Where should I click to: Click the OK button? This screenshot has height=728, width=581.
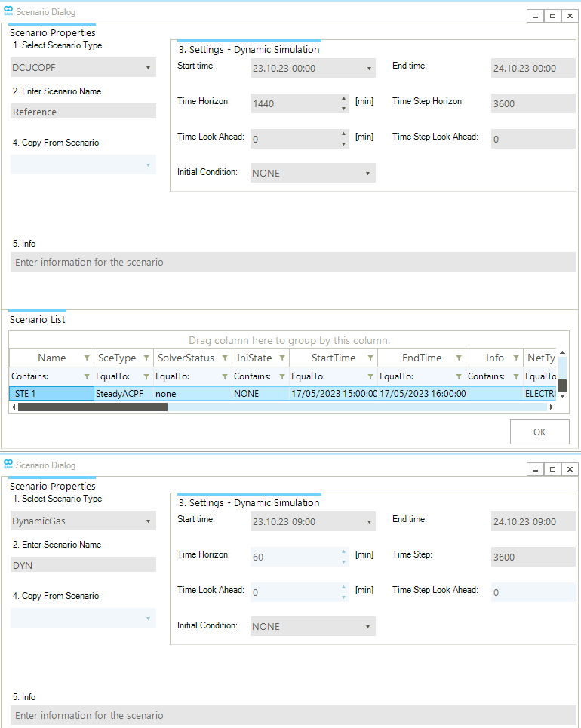coord(539,432)
